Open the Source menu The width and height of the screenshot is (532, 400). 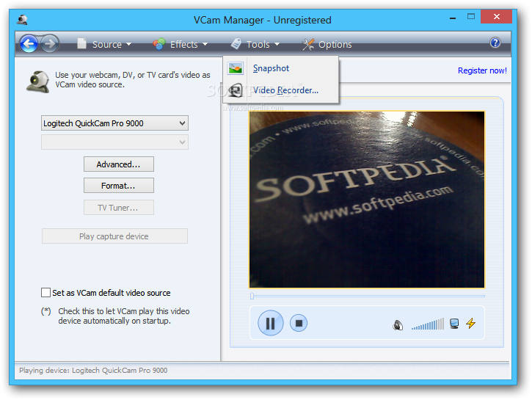tap(104, 44)
